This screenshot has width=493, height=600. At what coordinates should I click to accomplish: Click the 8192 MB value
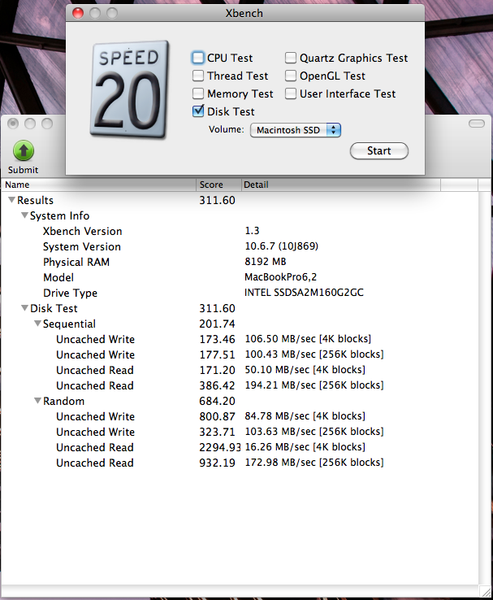265,262
